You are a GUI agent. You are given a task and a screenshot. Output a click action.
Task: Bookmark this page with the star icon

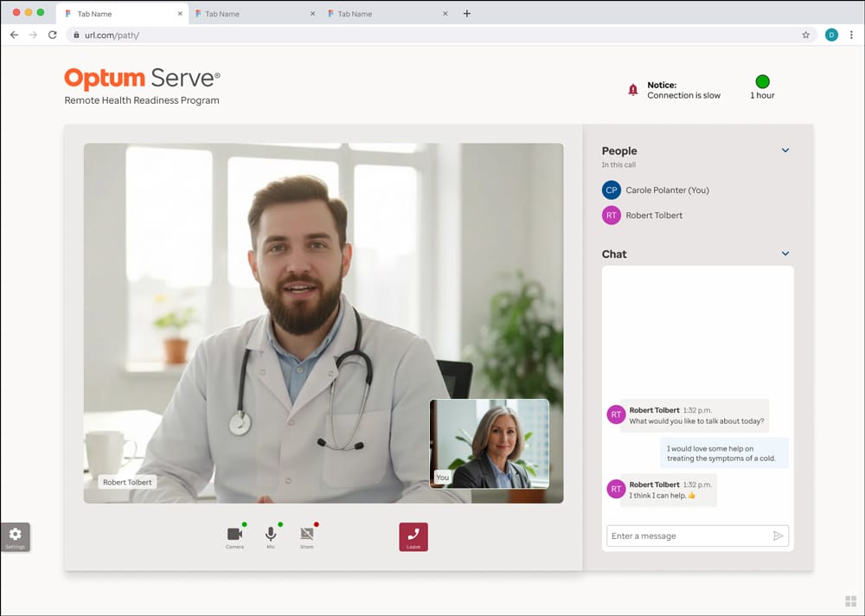[x=806, y=35]
